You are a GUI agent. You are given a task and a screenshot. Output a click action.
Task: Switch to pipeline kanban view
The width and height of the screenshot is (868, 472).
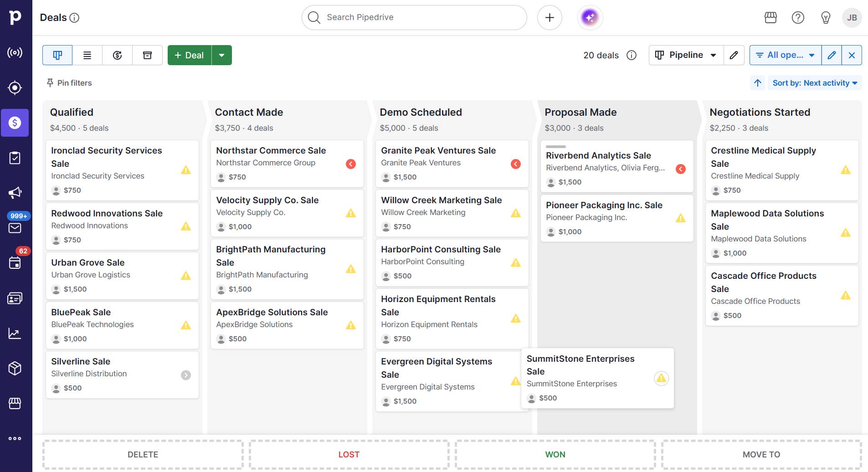point(57,55)
